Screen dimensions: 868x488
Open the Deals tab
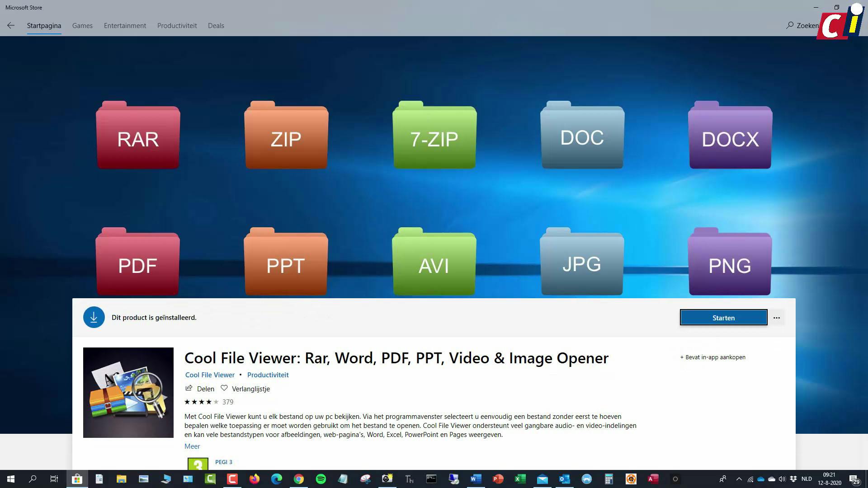(x=216, y=26)
